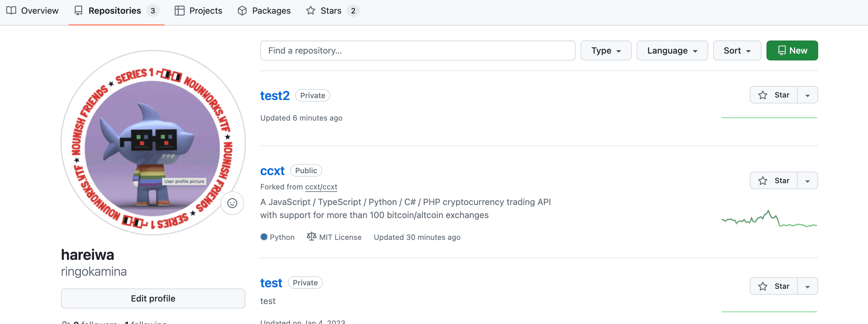Click the star icon in ccxt Star button
This screenshot has height=324, width=868.
pyautogui.click(x=762, y=181)
